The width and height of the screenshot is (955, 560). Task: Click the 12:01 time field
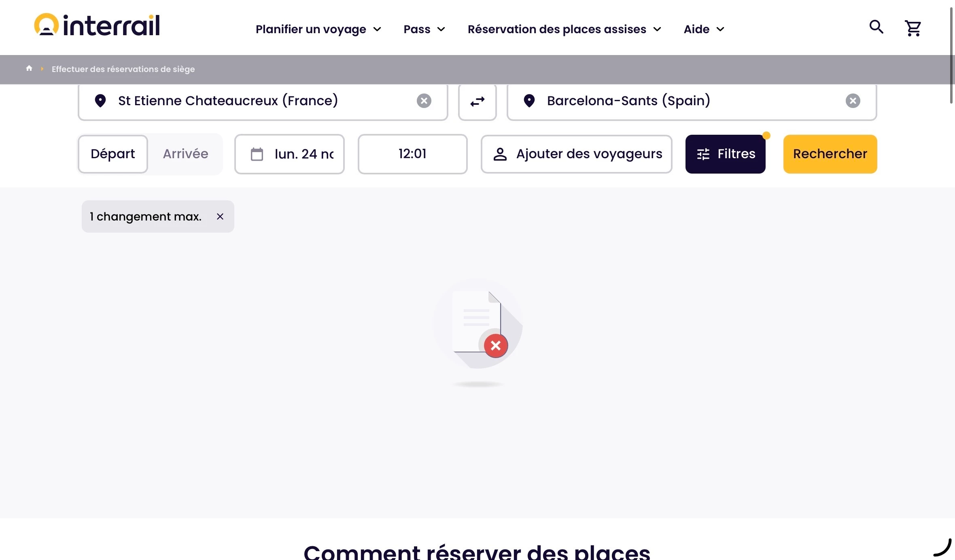tap(412, 154)
